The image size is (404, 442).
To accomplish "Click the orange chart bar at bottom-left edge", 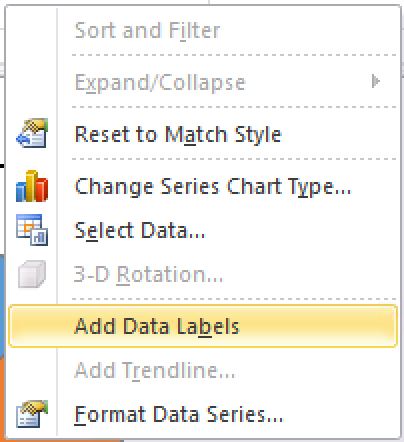I will 3,398.
